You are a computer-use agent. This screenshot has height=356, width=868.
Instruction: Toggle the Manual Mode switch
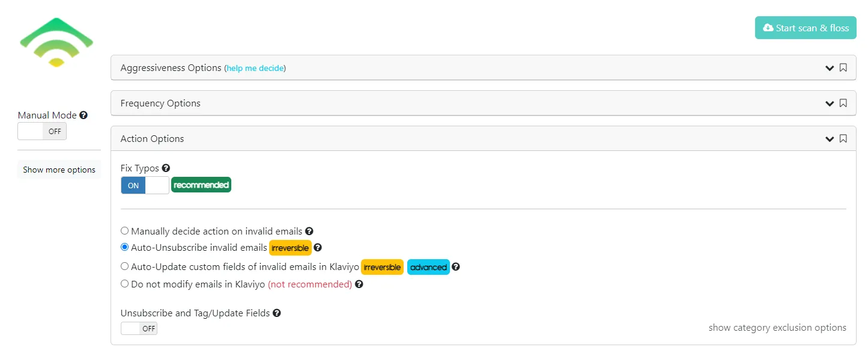point(42,131)
